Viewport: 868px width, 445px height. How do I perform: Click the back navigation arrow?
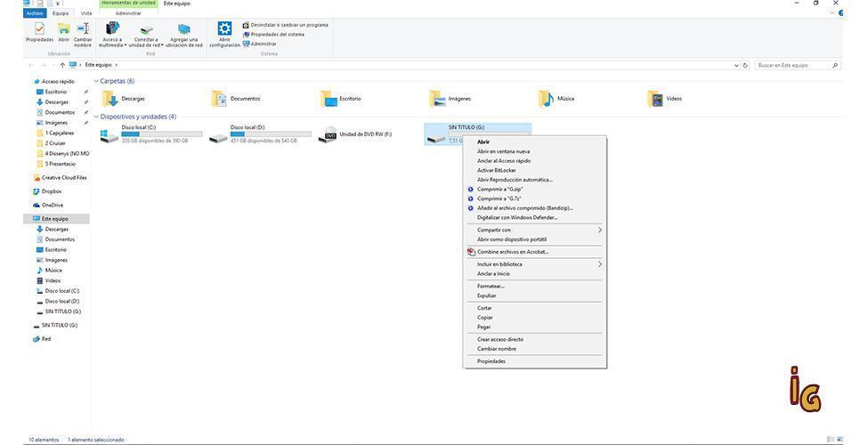tap(31, 65)
